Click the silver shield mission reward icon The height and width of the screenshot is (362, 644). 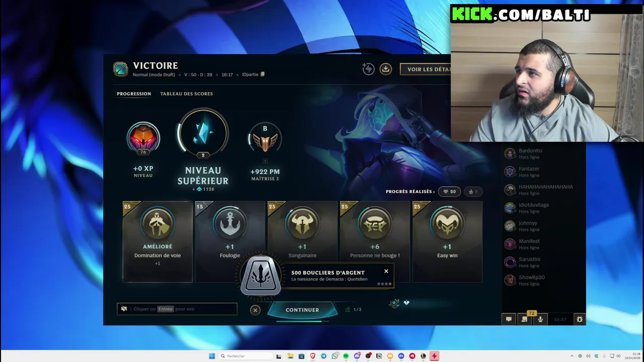(261, 275)
